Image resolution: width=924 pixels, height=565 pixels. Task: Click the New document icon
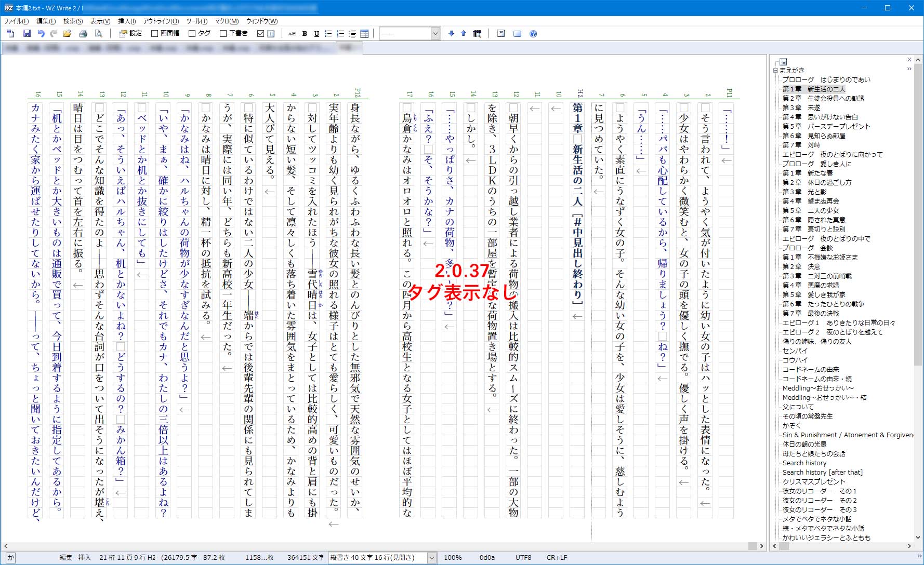point(11,33)
